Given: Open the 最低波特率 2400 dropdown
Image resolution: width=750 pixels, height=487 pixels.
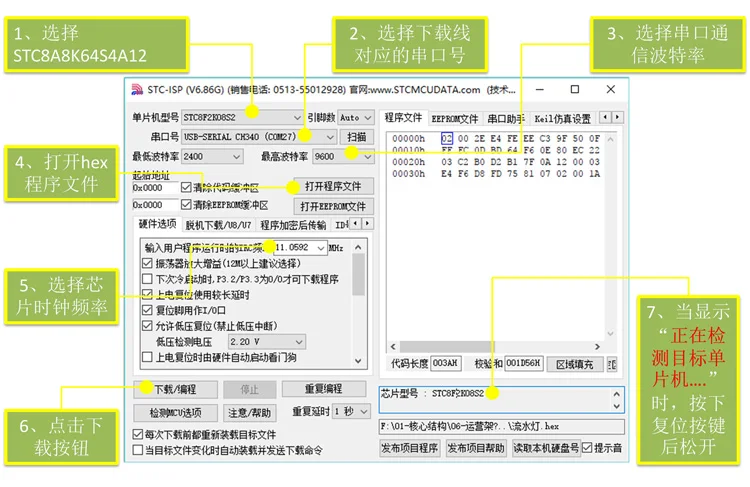Looking at the screenshot, I should click(x=212, y=156).
